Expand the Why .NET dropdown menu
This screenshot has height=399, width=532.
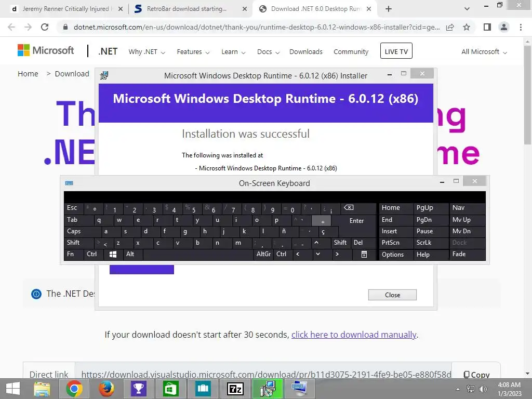coord(147,52)
